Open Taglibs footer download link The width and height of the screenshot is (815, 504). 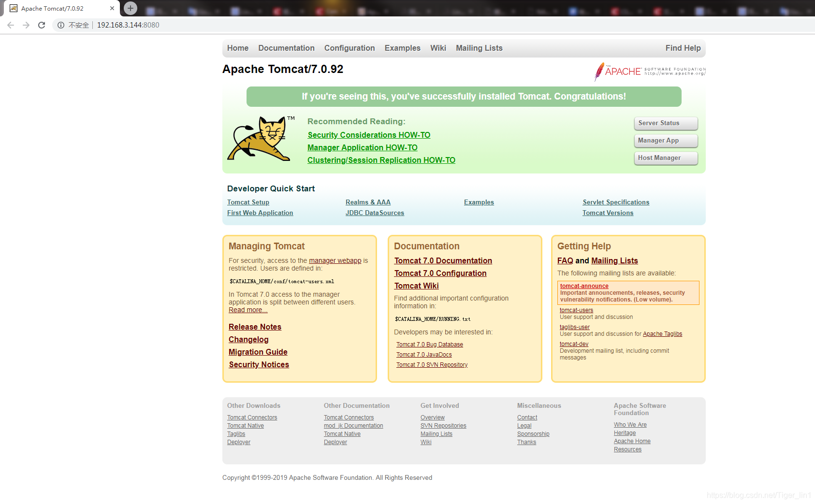click(x=236, y=434)
